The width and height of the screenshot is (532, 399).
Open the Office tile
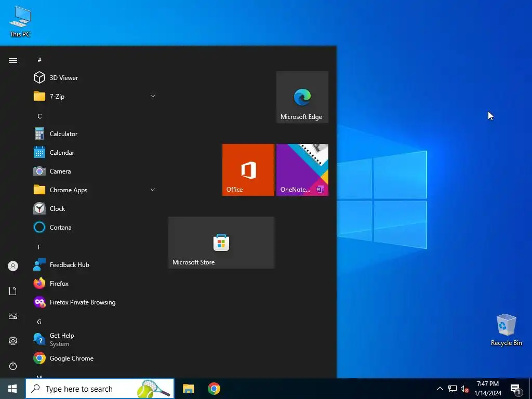pyautogui.click(x=248, y=170)
